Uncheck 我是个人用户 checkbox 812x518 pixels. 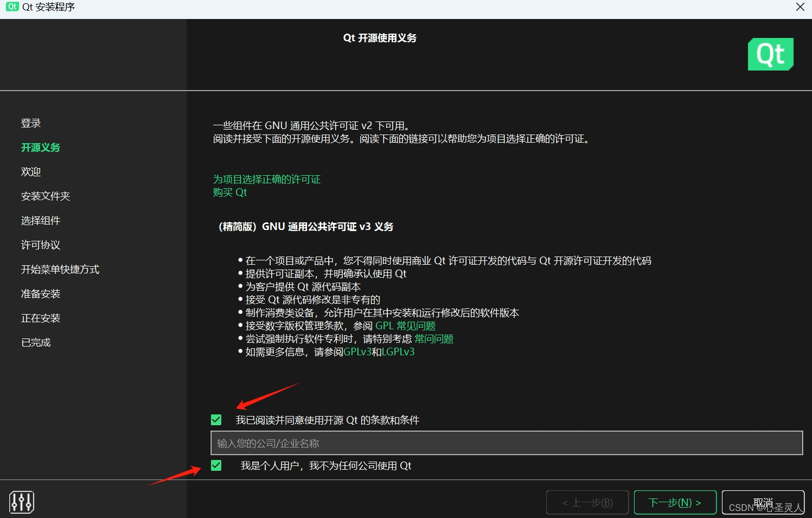point(216,465)
